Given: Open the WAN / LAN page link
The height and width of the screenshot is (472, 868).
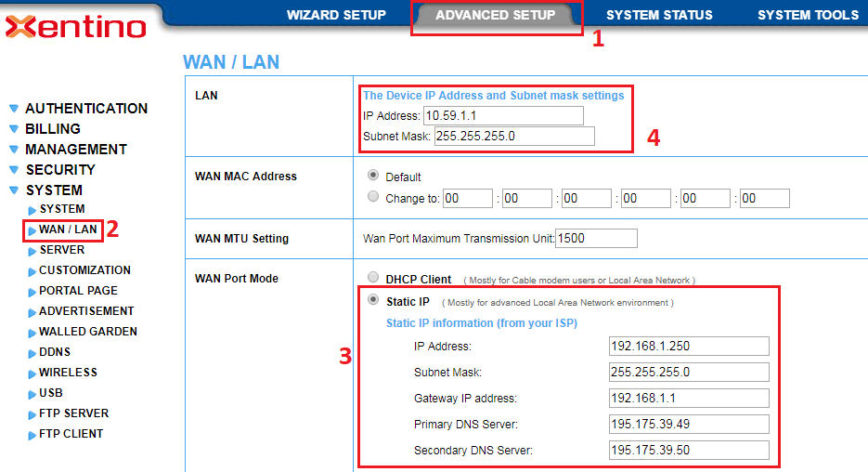Looking at the screenshot, I should point(68,229).
